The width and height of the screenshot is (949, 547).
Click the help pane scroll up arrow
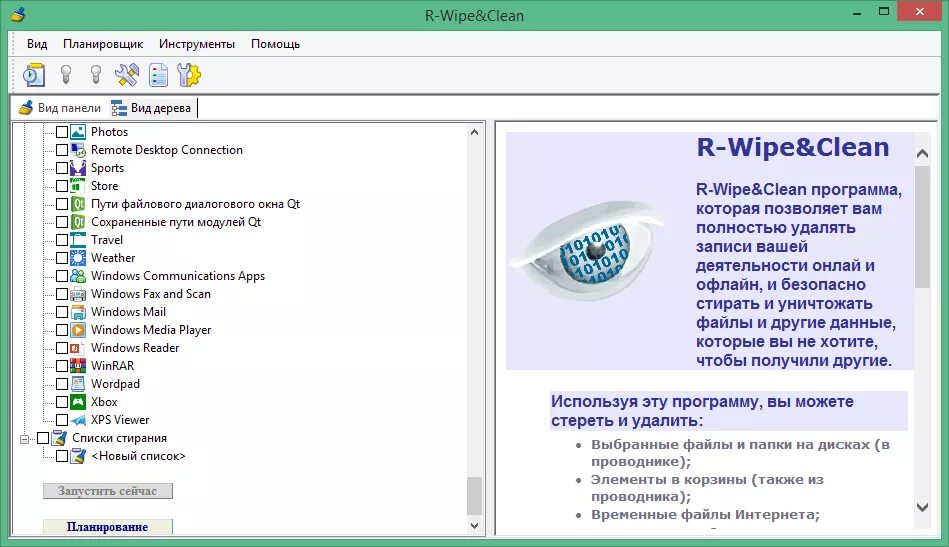922,154
